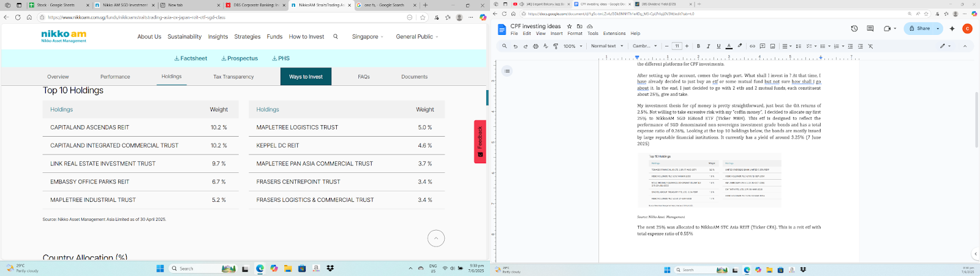
Task: Download the Factsheet link
Action: 190,58
